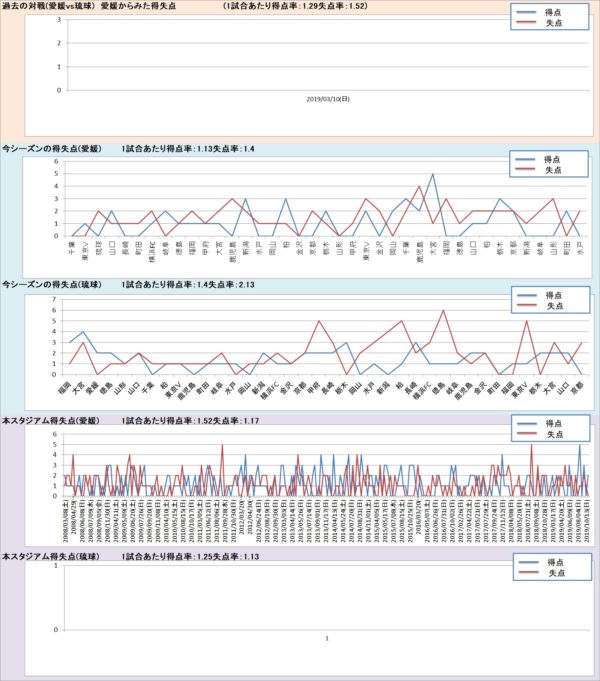Select 失点 legend entry in Ehime stadium chart

pos(554,434)
